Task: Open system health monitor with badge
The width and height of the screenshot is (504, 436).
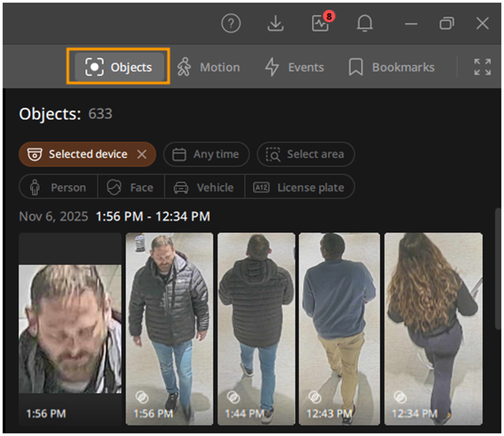Action: click(321, 23)
